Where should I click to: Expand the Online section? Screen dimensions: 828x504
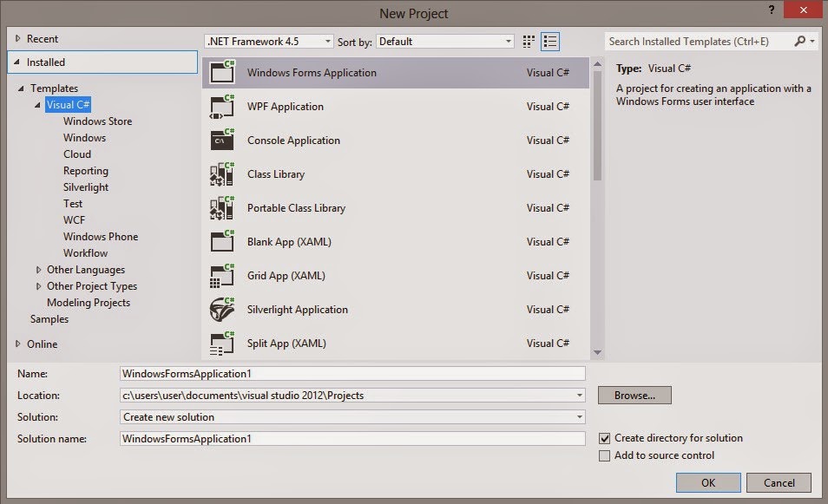[x=17, y=344]
